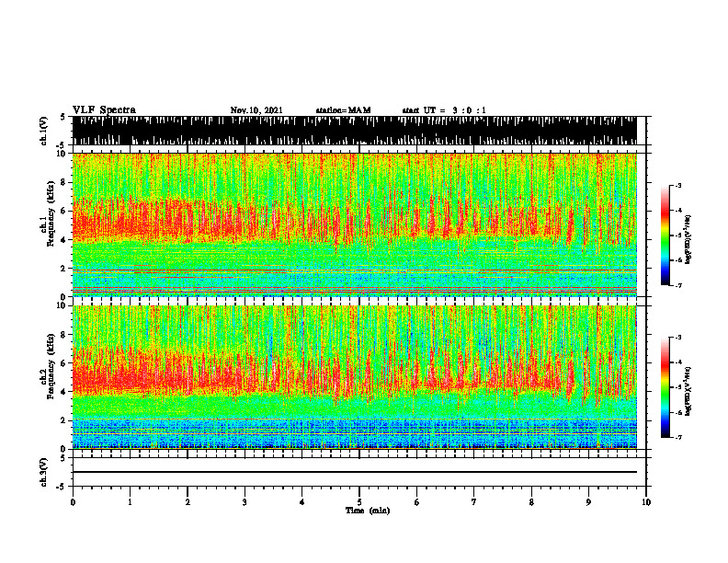Click the time axis tick label "5" below the ch.3 panel
This screenshot has width=728, height=563.
coord(359,502)
